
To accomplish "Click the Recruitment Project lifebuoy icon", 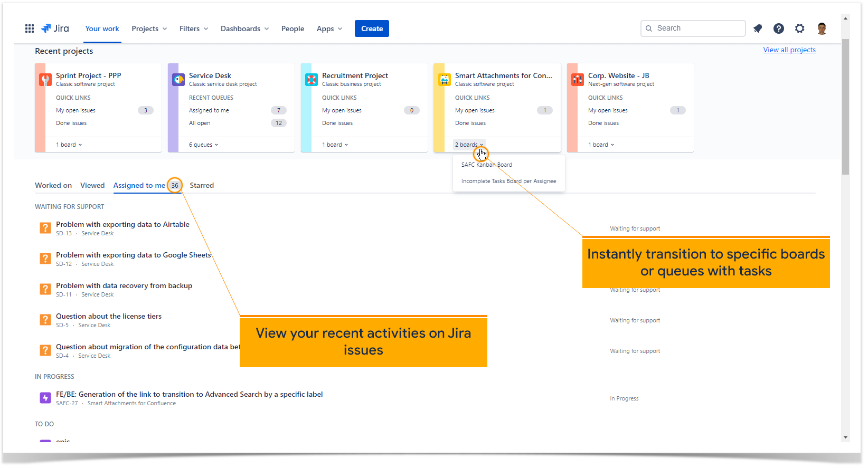I will pyautogui.click(x=312, y=80).
